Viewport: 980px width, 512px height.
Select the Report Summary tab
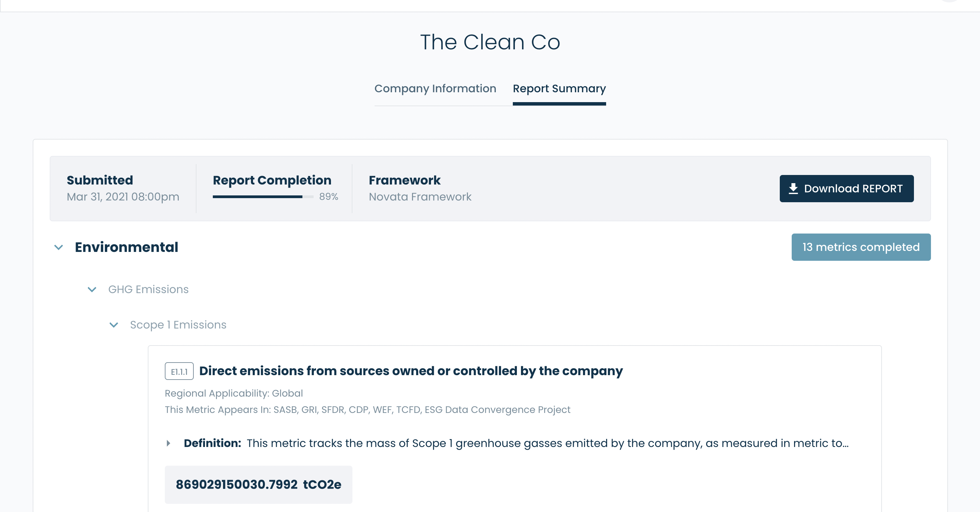559,89
